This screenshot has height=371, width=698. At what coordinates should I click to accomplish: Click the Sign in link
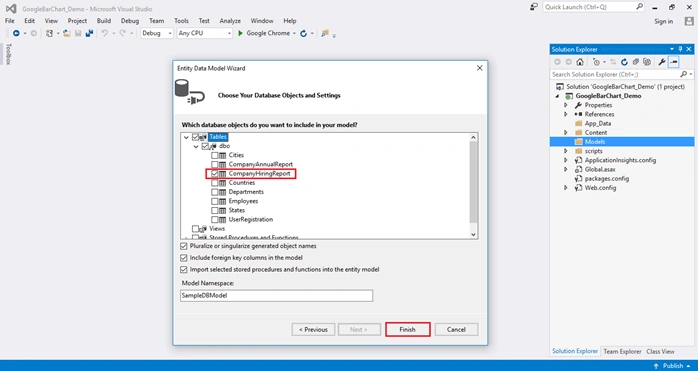(663, 21)
